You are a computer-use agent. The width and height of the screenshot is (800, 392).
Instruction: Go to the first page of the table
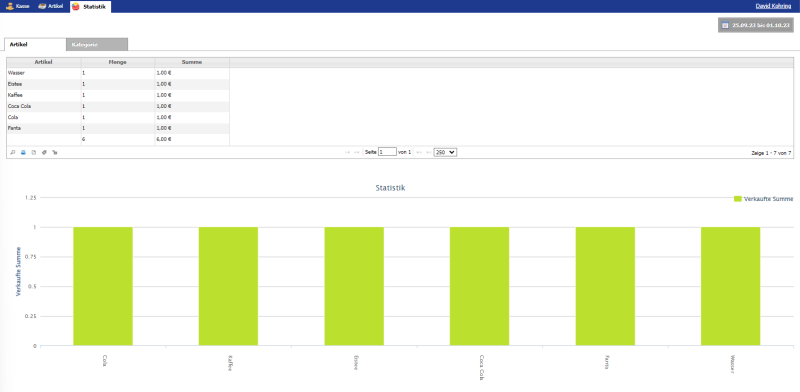347,152
